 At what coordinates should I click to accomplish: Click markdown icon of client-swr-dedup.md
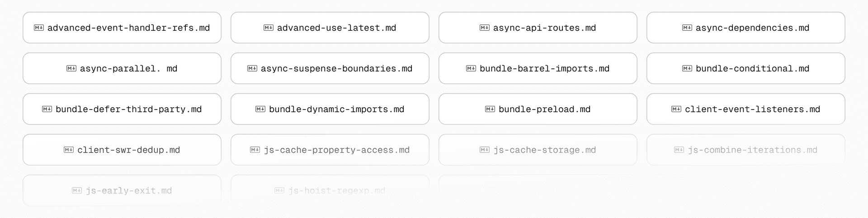pyautogui.click(x=69, y=150)
